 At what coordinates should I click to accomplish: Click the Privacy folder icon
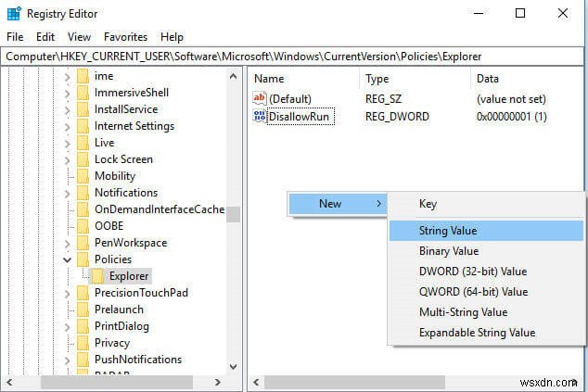83,343
